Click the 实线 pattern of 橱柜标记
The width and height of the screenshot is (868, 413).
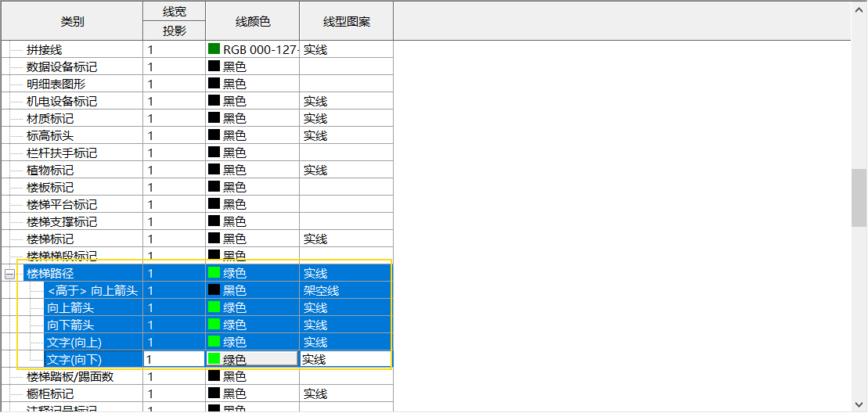click(315, 393)
